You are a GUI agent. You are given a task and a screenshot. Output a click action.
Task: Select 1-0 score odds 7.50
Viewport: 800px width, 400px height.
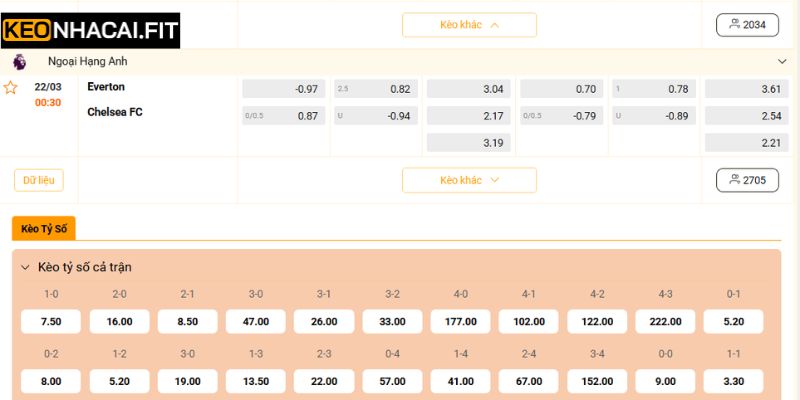click(x=51, y=321)
